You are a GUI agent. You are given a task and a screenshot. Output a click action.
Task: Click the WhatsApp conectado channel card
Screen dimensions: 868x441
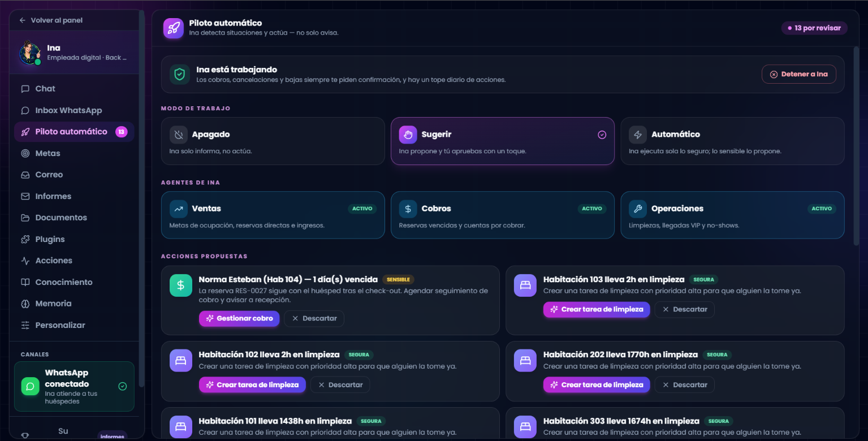click(74, 386)
